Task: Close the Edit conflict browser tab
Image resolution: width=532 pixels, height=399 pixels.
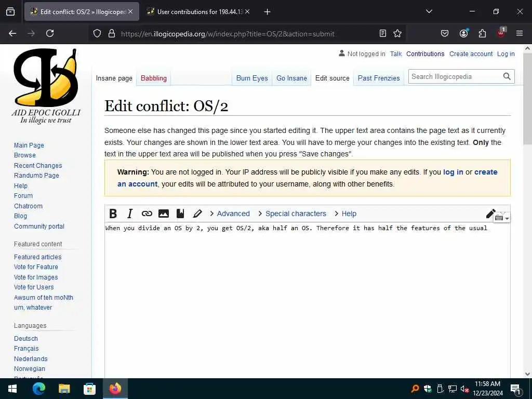Action: (130, 11)
